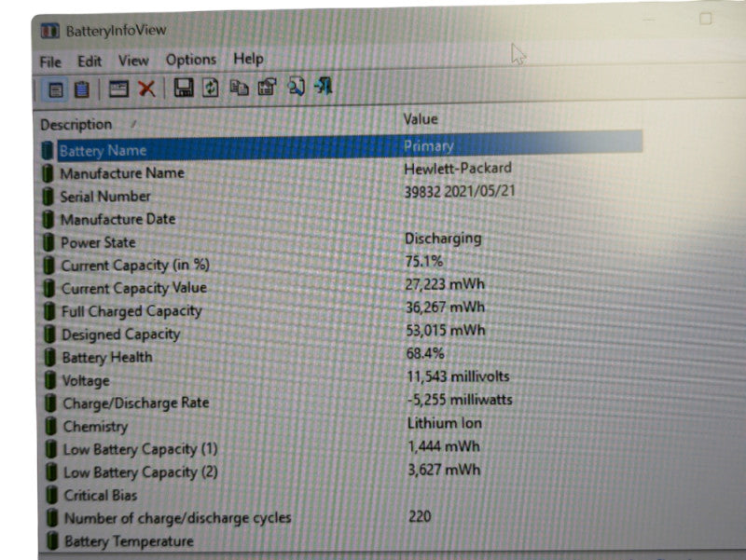Image resolution: width=746 pixels, height=560 pixels.
Task: Open the Options menu
Action: pos(191,60)
